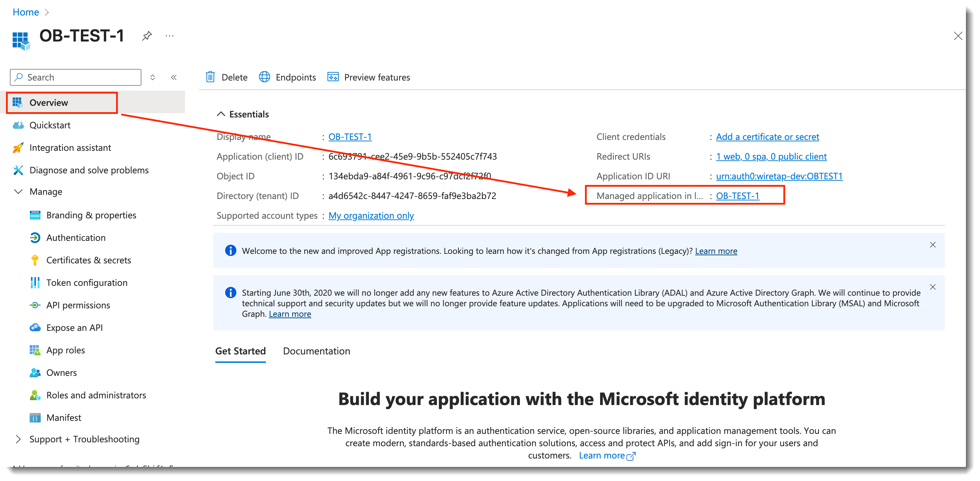
Task: Dismiss the App registrations welcome banner
Action: point(933,245)
